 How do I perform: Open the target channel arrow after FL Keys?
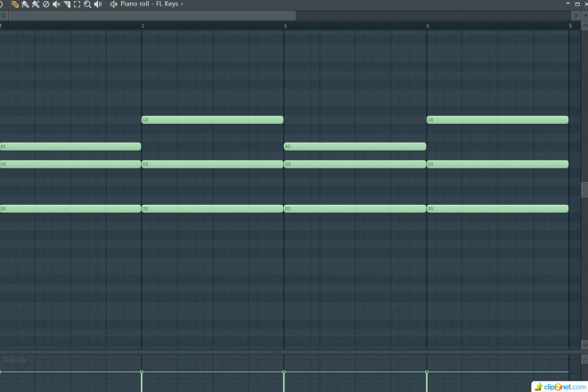click(183, 4)
